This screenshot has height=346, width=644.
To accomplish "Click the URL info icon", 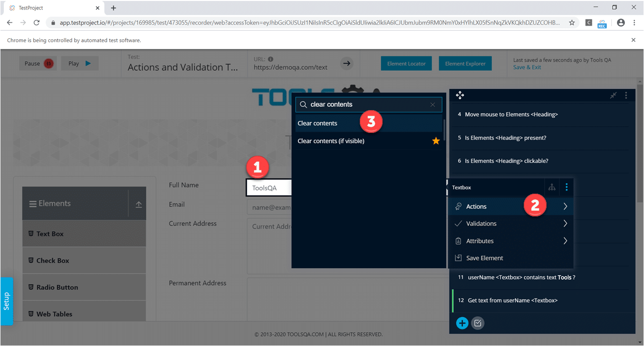I will pos(270,59).
